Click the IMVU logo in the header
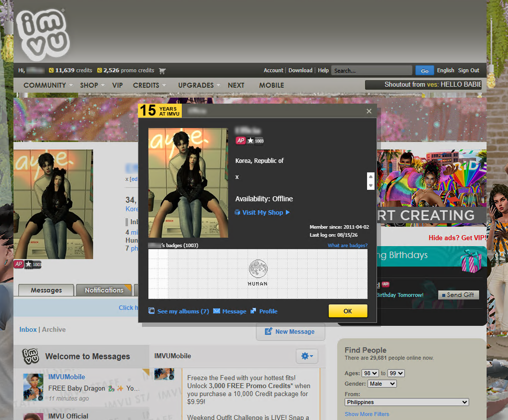The width and height of the screenshot is (508, 420). pos(43,35)
